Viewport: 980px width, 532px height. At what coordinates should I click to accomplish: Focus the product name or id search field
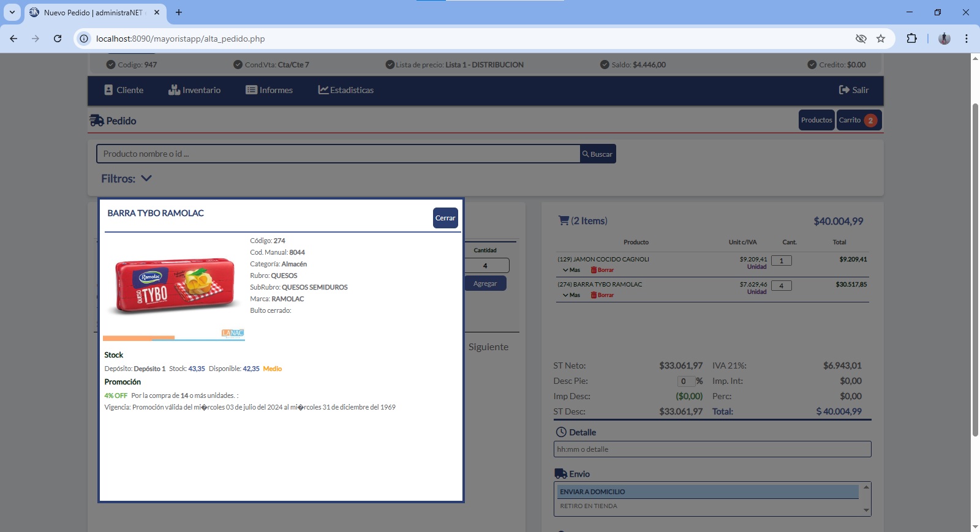click(x=338, y=154)
